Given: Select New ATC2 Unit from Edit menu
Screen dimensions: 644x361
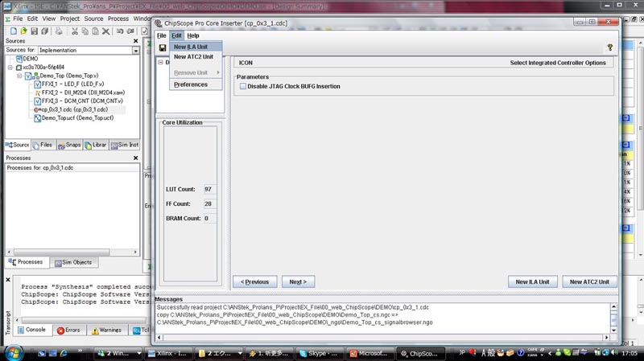Looking at the screenshot, I should point(196,56).
